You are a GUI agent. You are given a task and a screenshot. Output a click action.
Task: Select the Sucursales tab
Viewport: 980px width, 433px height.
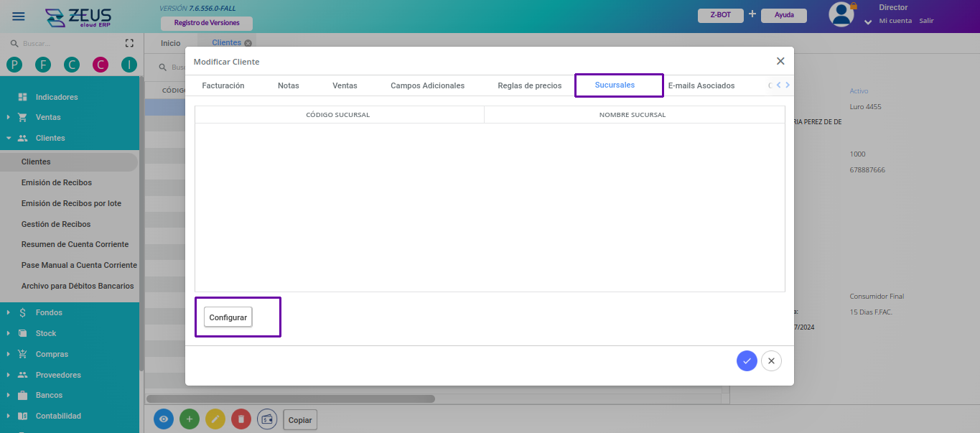615,85
